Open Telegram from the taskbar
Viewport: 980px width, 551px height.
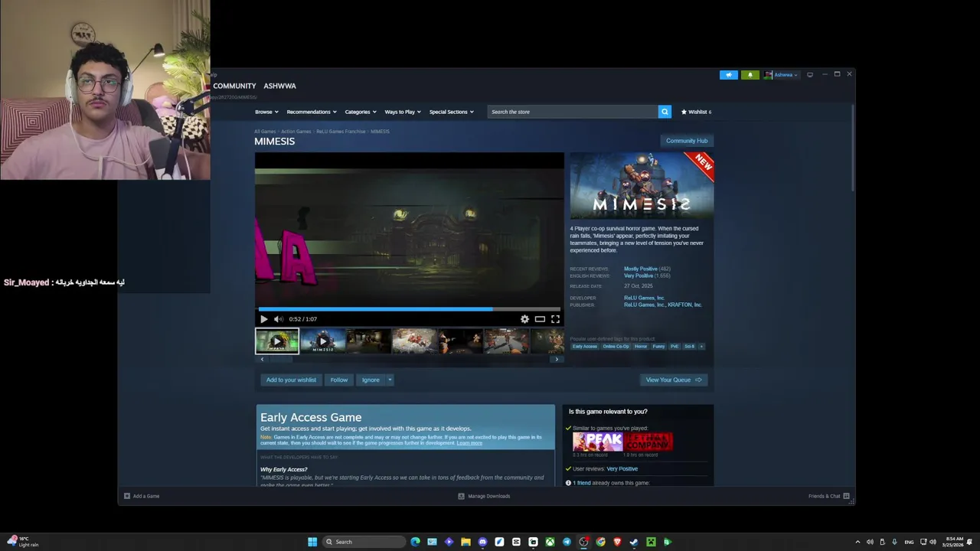(567, 542)
